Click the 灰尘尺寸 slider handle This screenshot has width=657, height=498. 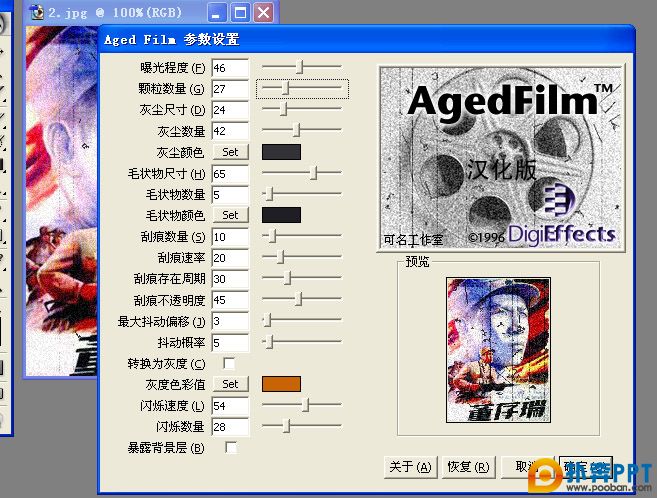click(284, 109)
